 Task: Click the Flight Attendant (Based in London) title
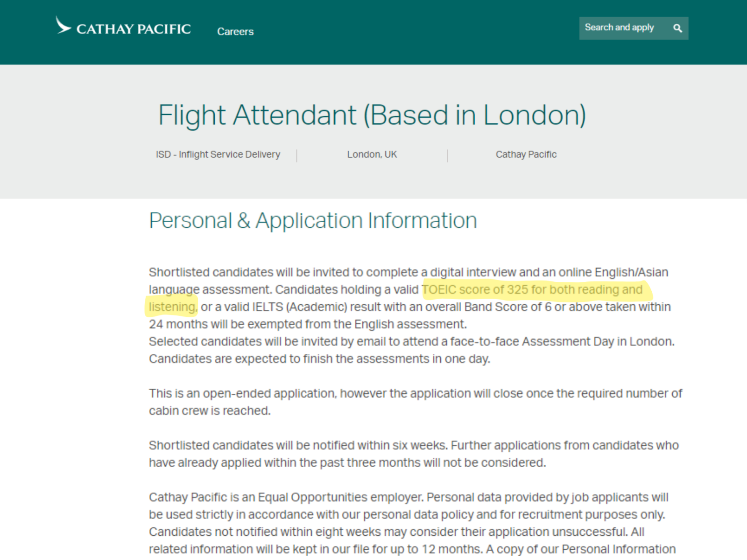372,115
